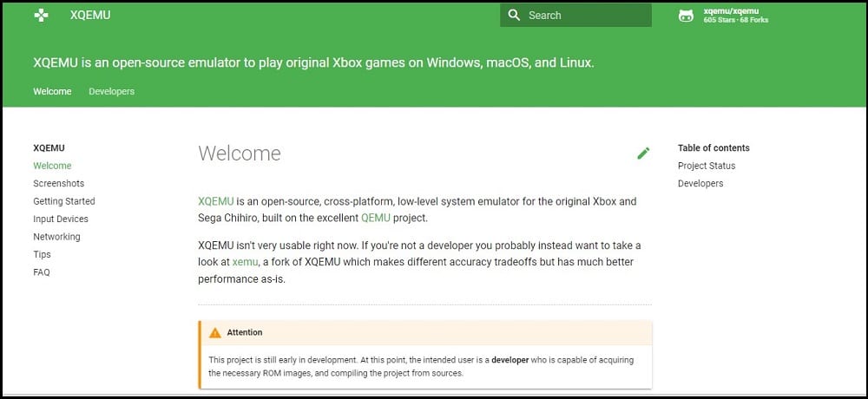This screenshot has width=868, height=399.
Task: Click the bold word developer in the notice
Action: (x=510, y=360)
